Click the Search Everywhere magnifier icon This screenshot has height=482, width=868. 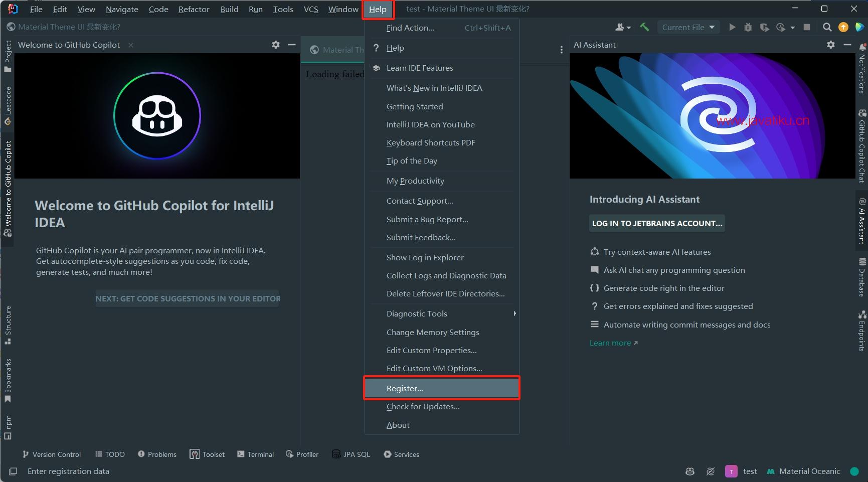tap(827, 27)
